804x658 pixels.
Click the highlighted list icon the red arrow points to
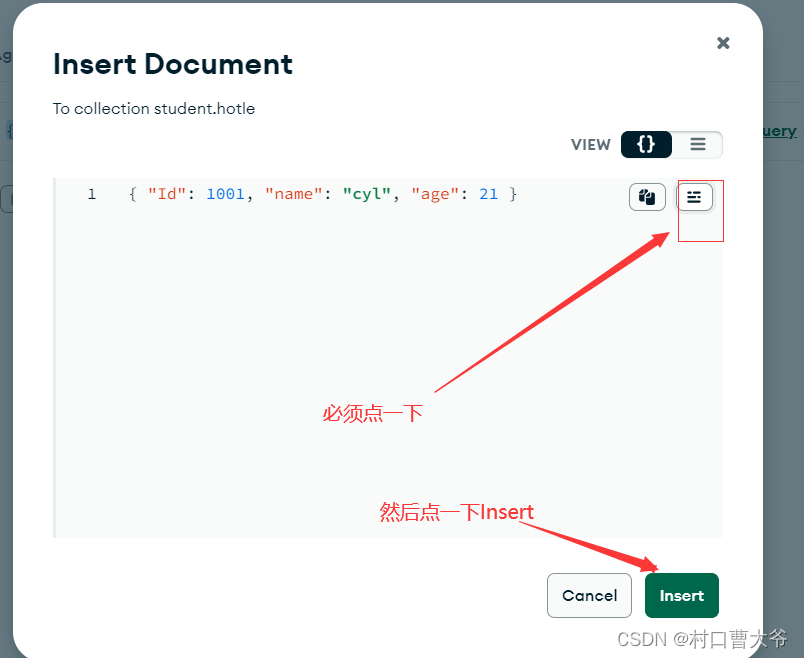click(x=695, y=197)
